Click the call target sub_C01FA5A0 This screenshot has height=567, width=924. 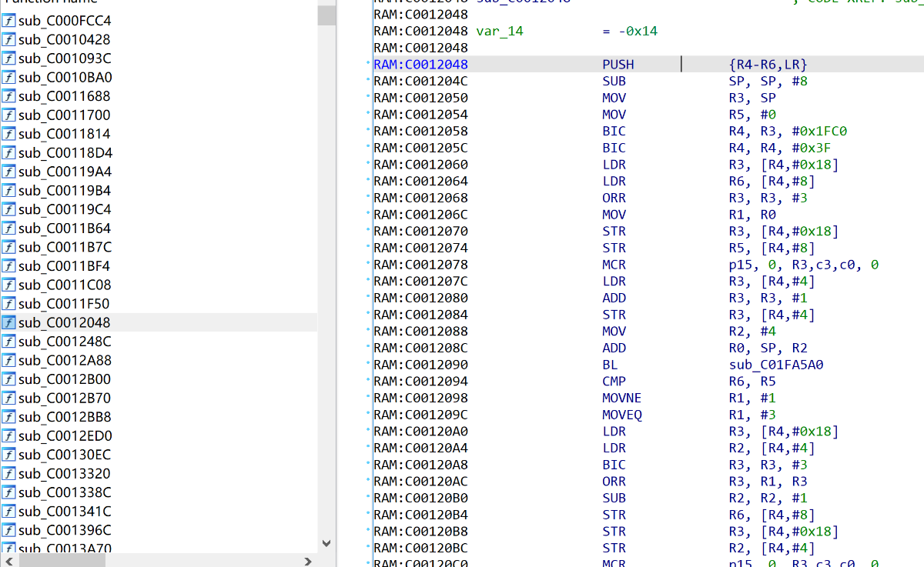pos(776,365)
